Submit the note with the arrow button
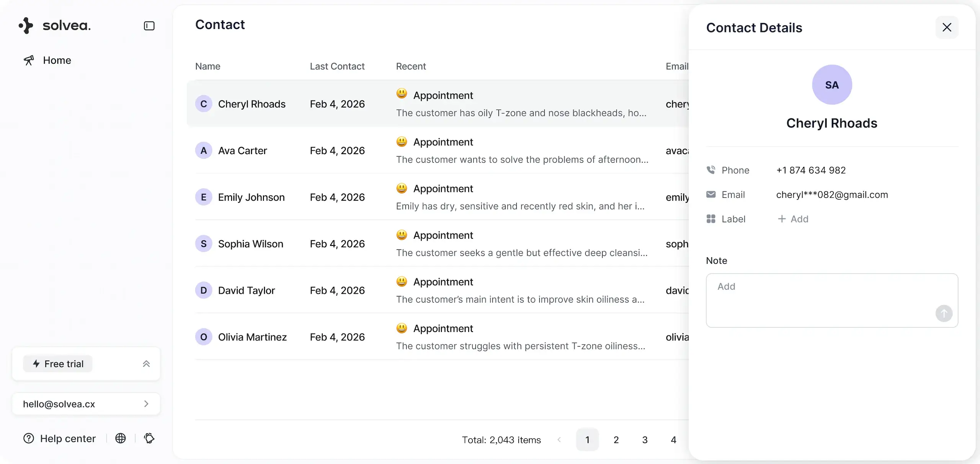The image size is (980, 464). coord(944,314)
